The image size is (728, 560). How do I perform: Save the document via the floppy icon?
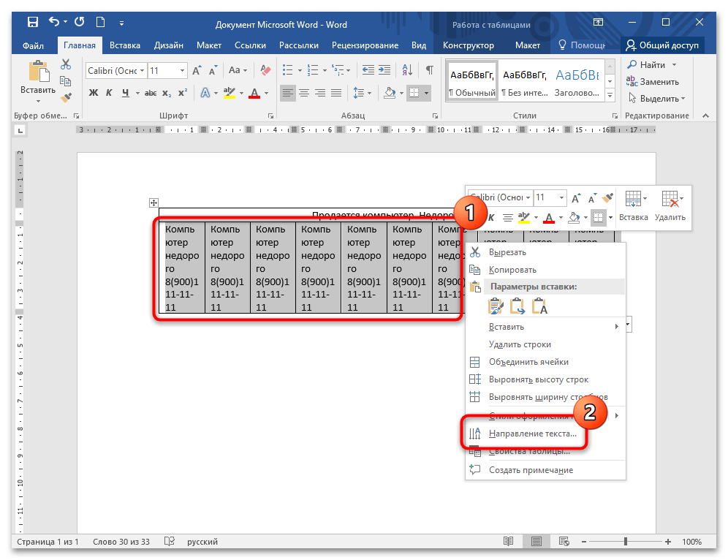[32, 22]
